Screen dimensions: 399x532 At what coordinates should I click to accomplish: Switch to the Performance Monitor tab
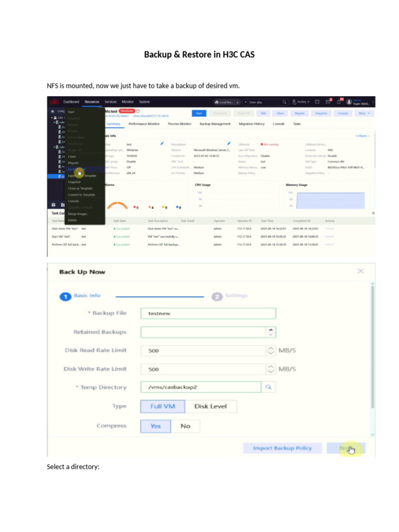(144, 124)
